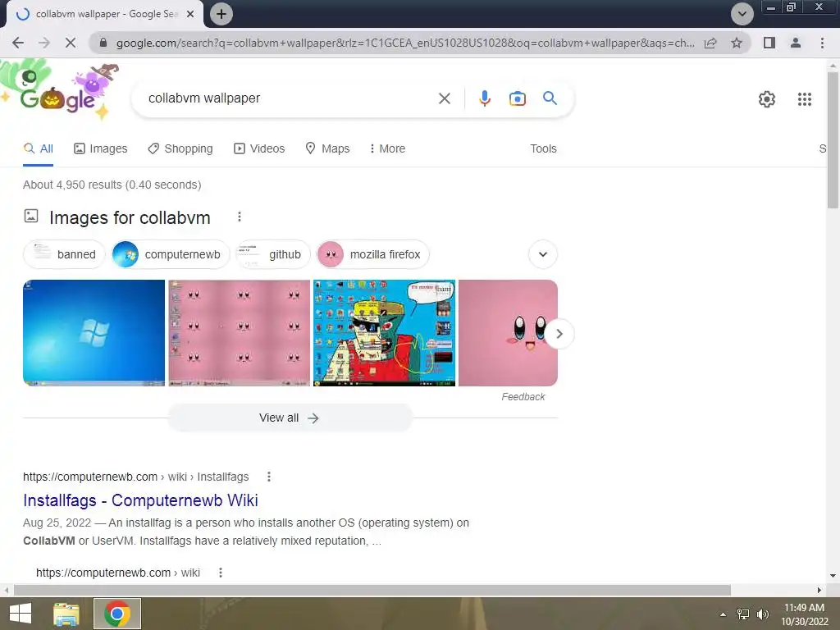Search by image with camera icon
The image size is (840, 630).
[517, 98]
